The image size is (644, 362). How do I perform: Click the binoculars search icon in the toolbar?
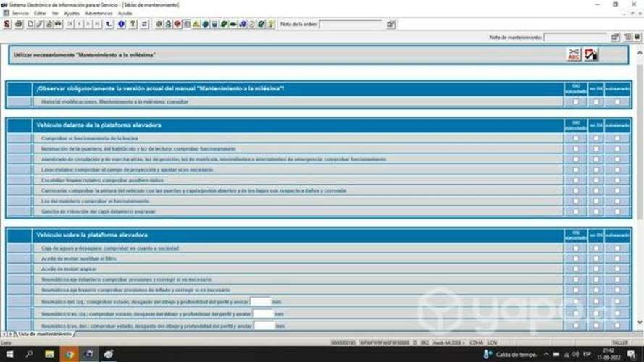pyautogui.click(x=59, y=24)
